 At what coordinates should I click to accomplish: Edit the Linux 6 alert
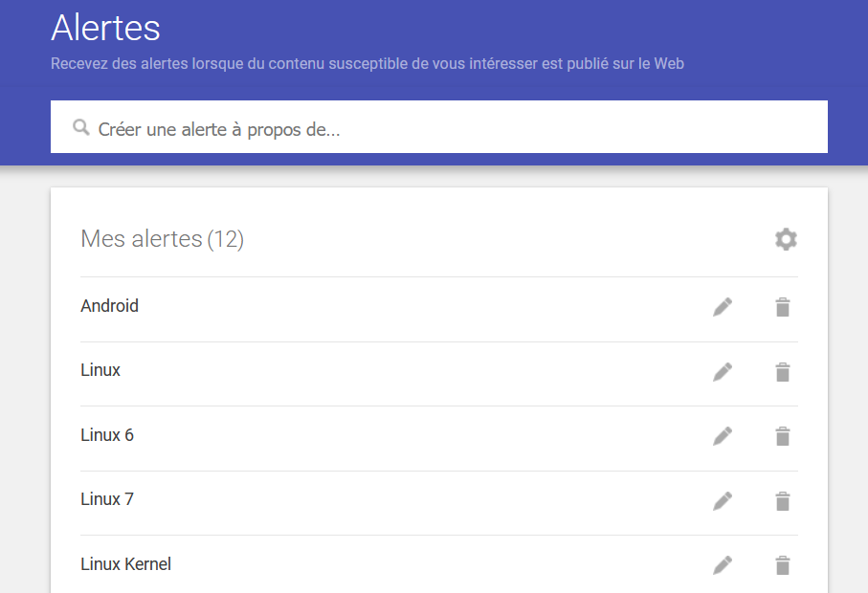pyautogui.click(x=723, y=436)
